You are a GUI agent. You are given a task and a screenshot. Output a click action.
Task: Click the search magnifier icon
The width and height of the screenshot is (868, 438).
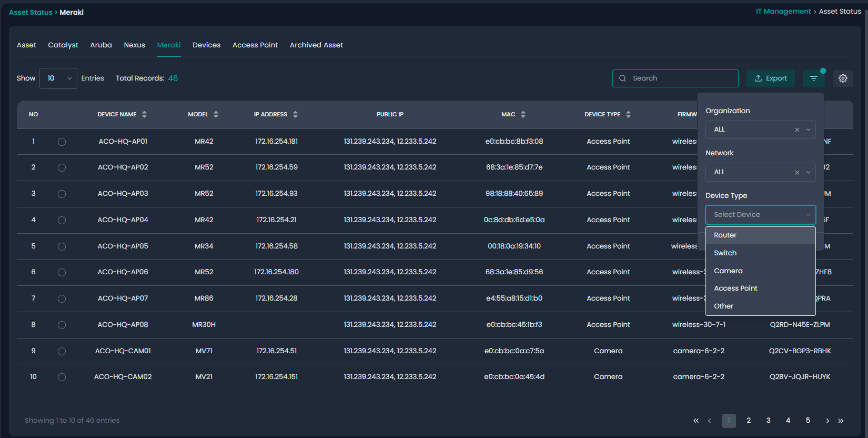pyautogui.click(x=623, y=78)
